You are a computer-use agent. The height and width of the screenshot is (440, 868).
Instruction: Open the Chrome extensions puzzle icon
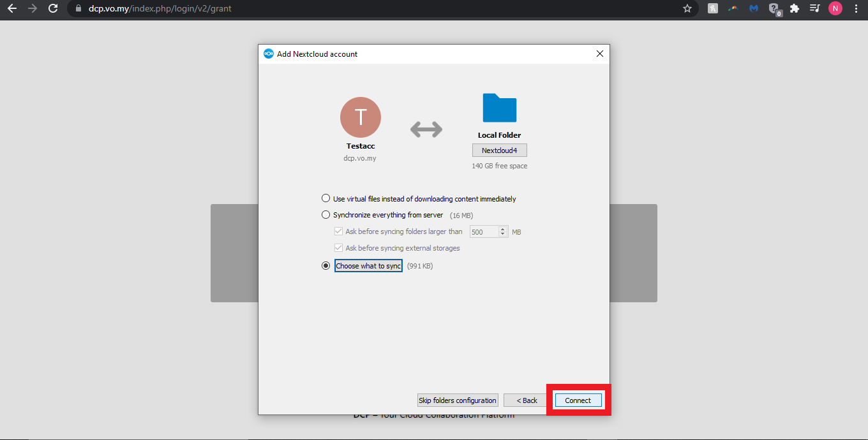[795, 9]
